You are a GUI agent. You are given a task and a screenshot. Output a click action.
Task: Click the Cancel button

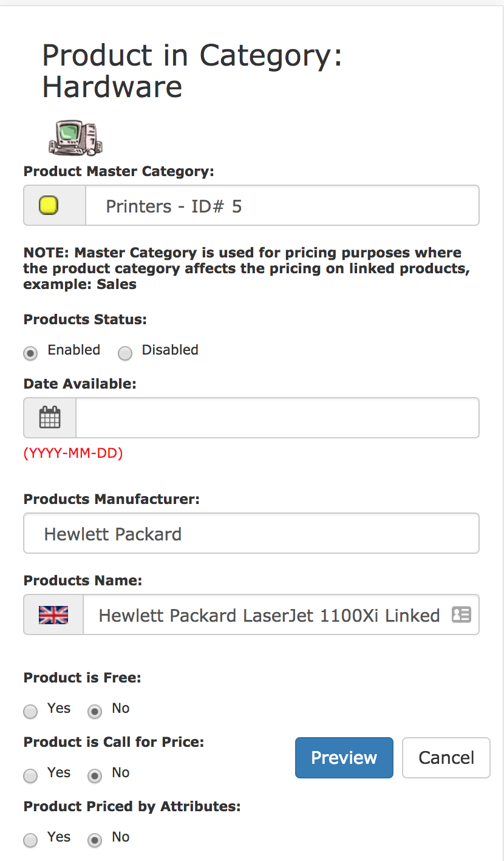(446, 758)
